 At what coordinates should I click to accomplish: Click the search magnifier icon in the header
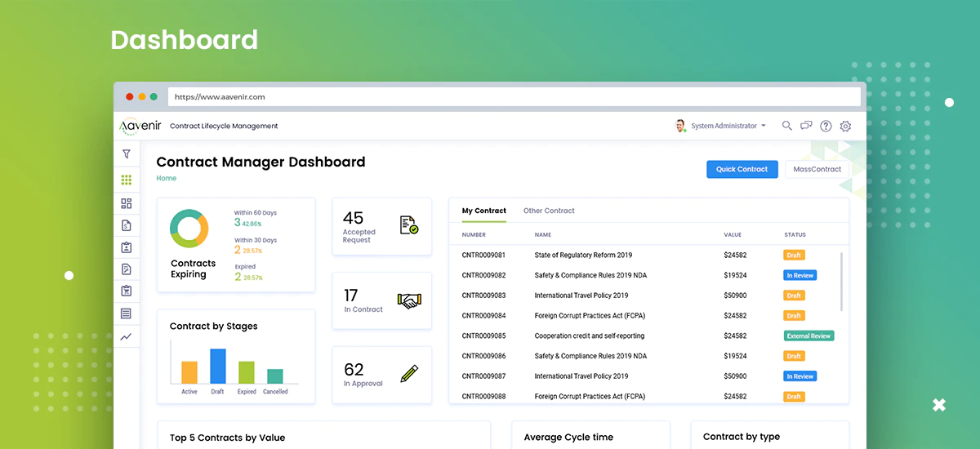[787, 126]
